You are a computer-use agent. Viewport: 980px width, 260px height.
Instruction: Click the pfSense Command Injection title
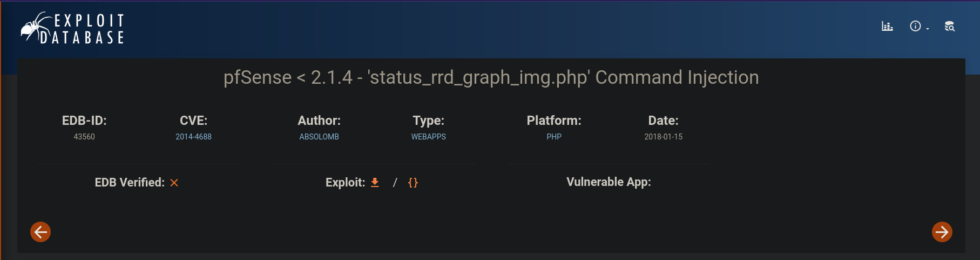[x=491, y=77]
